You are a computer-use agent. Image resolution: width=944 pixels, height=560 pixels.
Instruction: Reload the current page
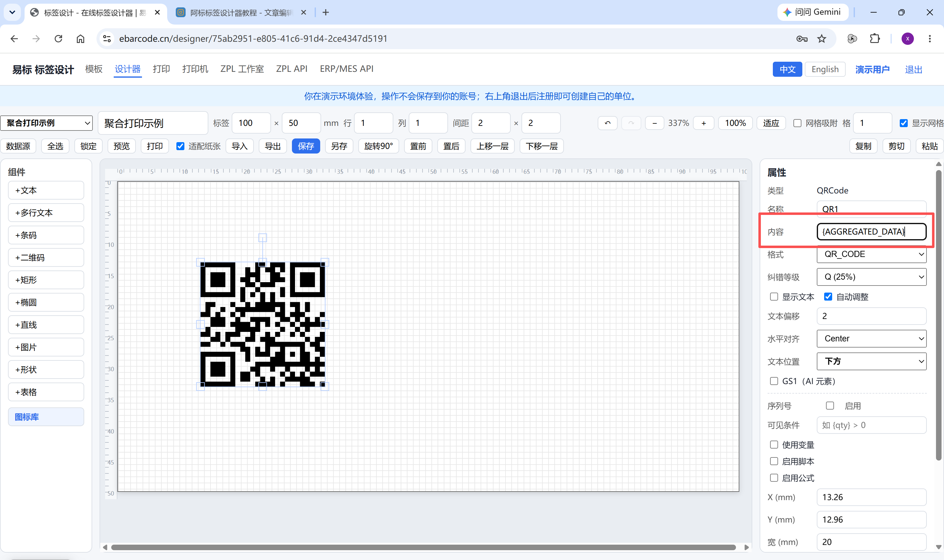[58, 38]
